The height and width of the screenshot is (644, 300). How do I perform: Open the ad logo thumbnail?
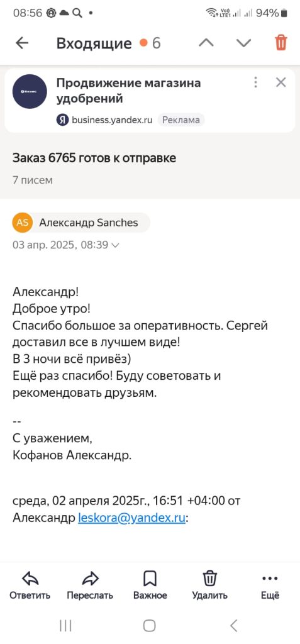tap(30, 91)
